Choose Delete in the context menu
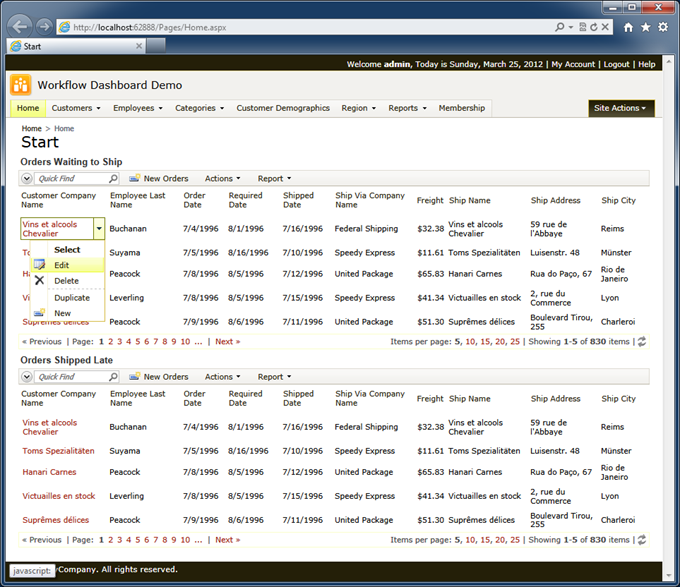Image resolution: width=680 pixels, height=587 pixels. [67, 280]
